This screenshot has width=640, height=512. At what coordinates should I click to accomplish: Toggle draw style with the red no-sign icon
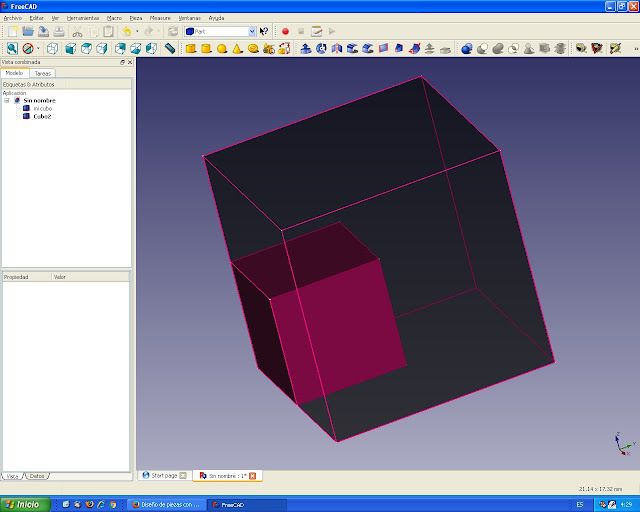[x=28, y=49]
